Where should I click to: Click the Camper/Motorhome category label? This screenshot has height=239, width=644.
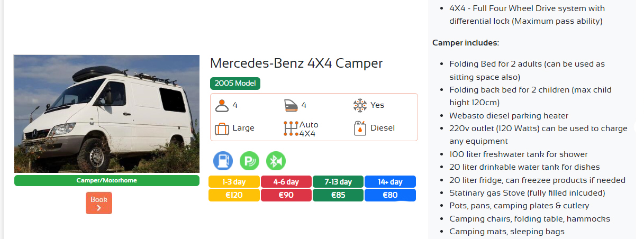pyautogui.click(x=106, y=181)
